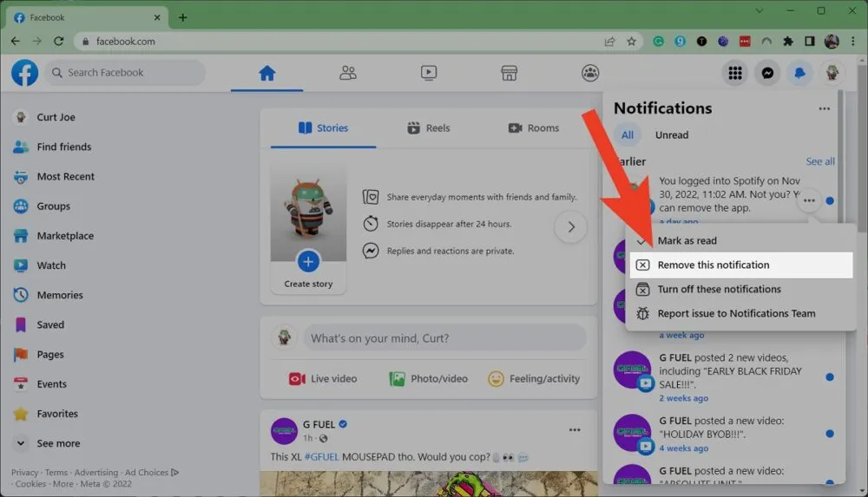Open the G FUEL page name link
Image resolution: width=868 pixels, height=497 pixels.
(x=319, y=424)
